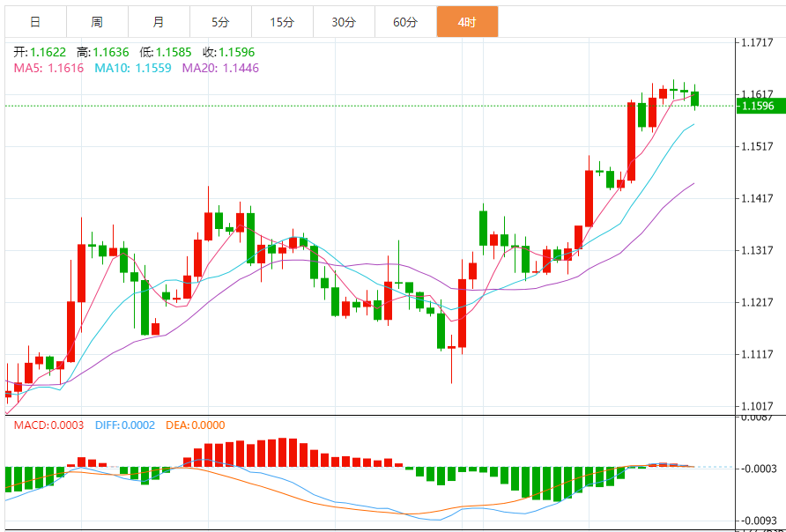Click the -0.0003 MACD axis label
Viewport: 786px width, 532px height.
click(x=760, y=469)
